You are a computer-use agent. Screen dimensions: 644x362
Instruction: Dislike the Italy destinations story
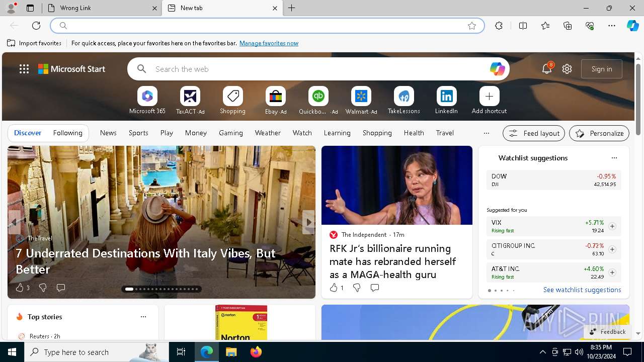click(x=43, y=288)
